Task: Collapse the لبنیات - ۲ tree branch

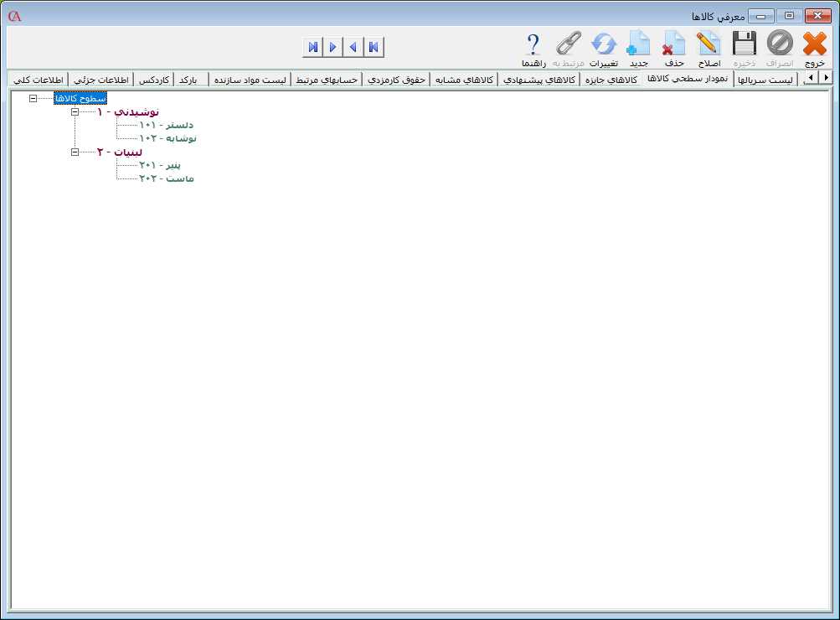Action: (x=75, y=152)
